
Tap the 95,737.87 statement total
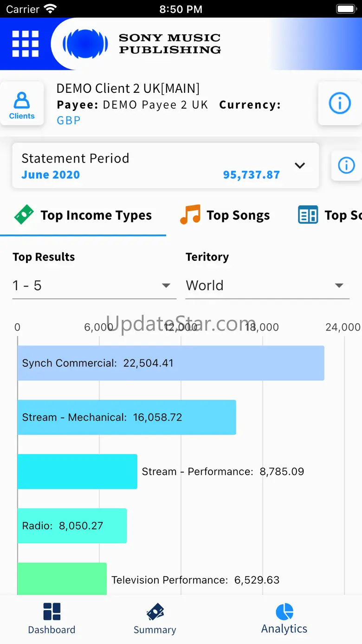tap(251, 175)
